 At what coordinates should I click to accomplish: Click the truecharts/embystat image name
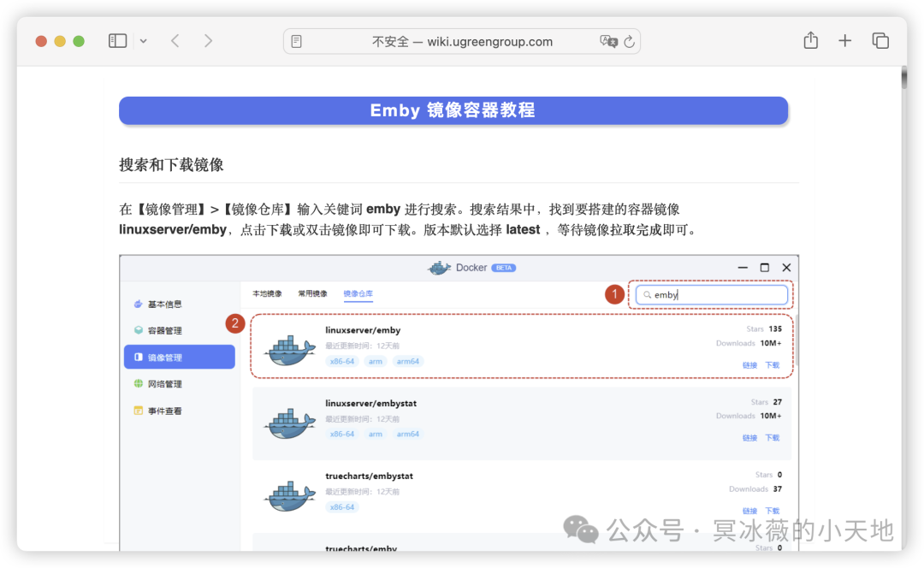click(x=369, y=476)
